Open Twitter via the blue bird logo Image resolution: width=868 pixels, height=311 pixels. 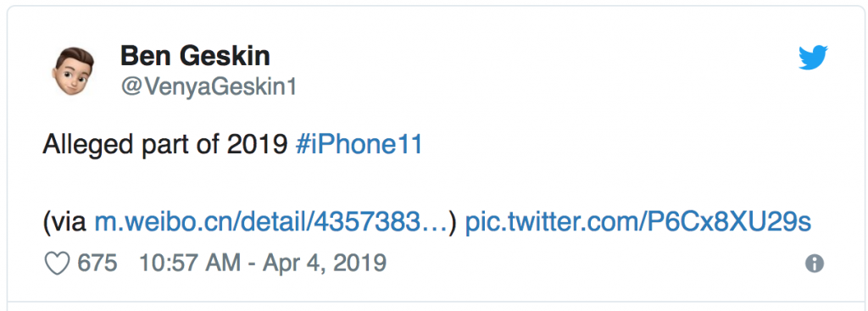pos(813,58)
